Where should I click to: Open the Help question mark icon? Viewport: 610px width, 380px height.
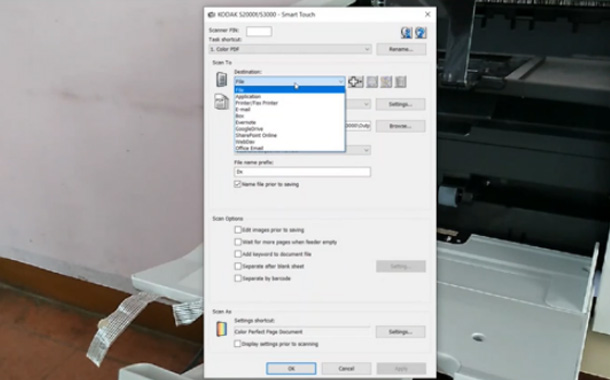pos(421,32)
